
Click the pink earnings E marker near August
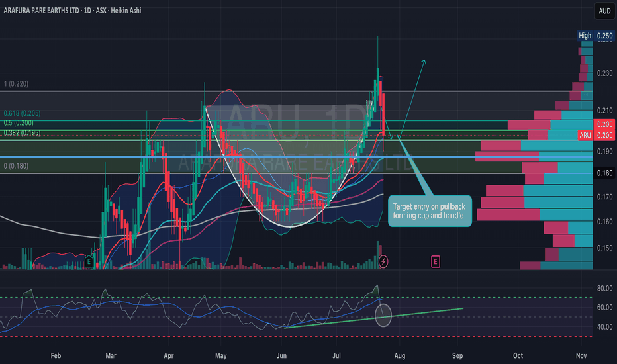coord(435,261)
